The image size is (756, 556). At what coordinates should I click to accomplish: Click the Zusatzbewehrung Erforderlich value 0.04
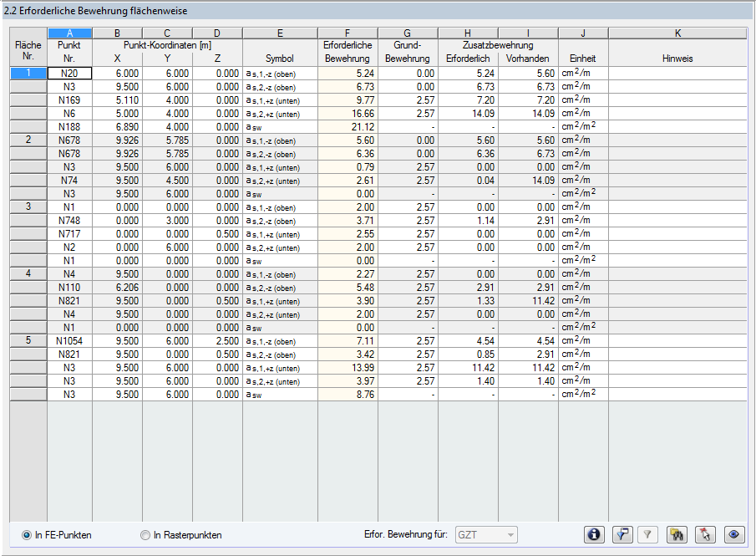(468, 181)
